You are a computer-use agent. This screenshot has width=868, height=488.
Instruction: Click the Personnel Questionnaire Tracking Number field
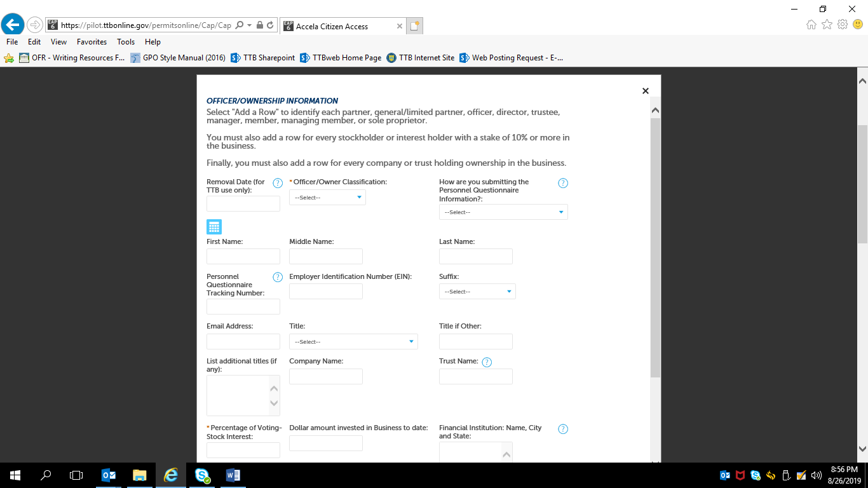(243, 306)
